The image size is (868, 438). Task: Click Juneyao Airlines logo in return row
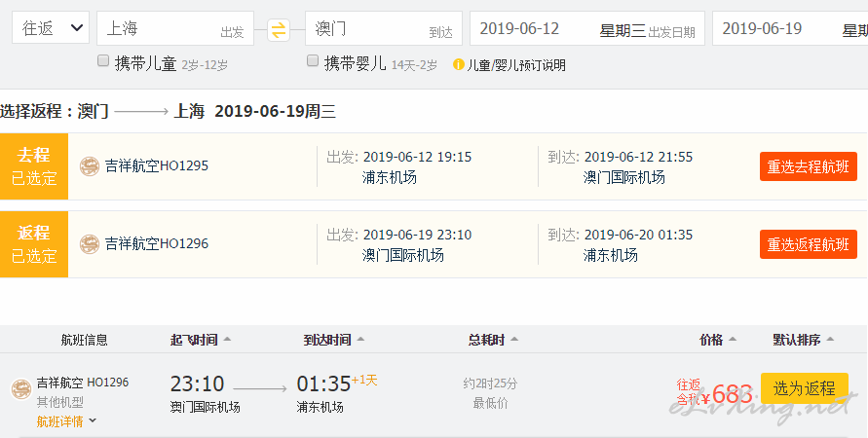pos(90,244)
